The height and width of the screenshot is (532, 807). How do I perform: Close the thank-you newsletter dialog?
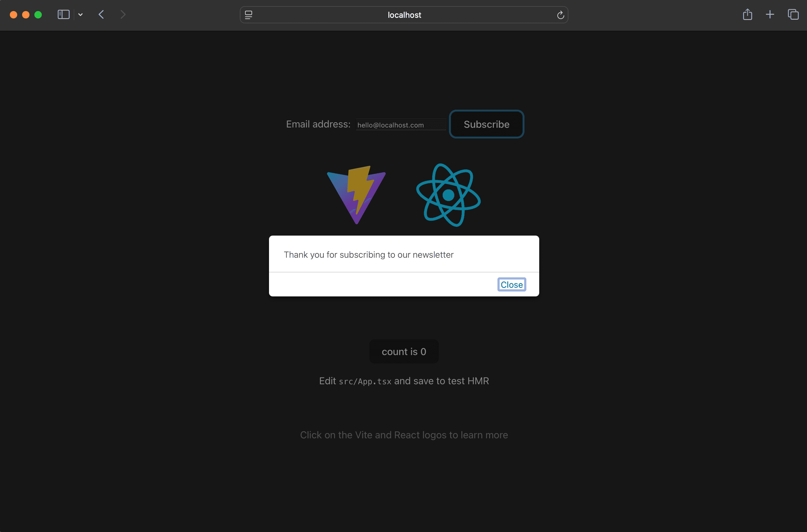(x=511, y=284)
